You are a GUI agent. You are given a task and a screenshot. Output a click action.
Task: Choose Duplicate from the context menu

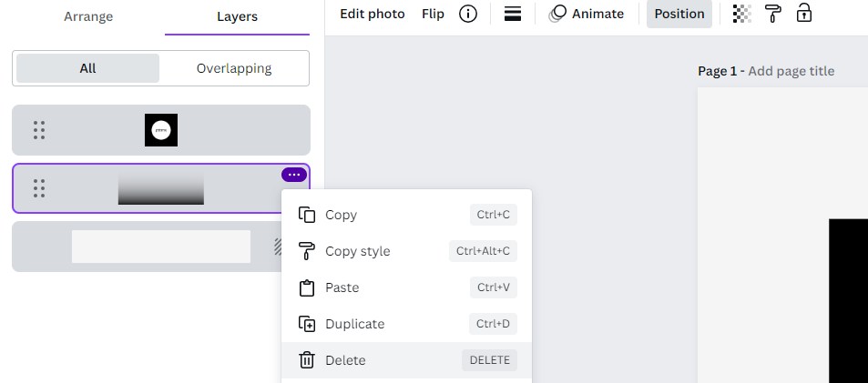point(407,324)
